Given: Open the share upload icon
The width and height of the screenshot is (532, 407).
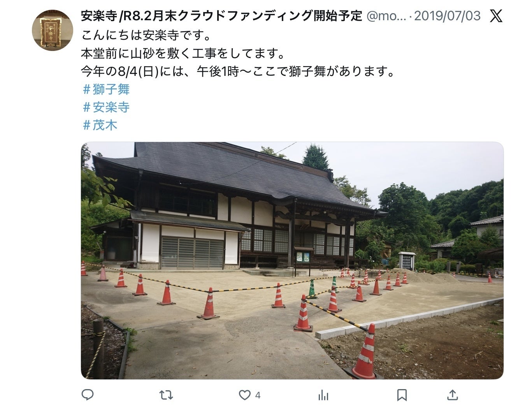Looking at the screenshot, I should [452, 395].
